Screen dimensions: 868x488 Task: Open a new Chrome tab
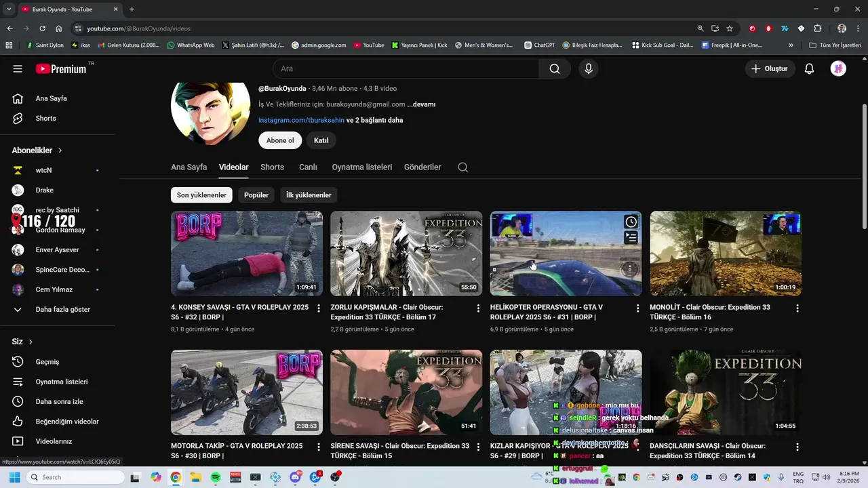pyautogui.click(x=132, y=9)
